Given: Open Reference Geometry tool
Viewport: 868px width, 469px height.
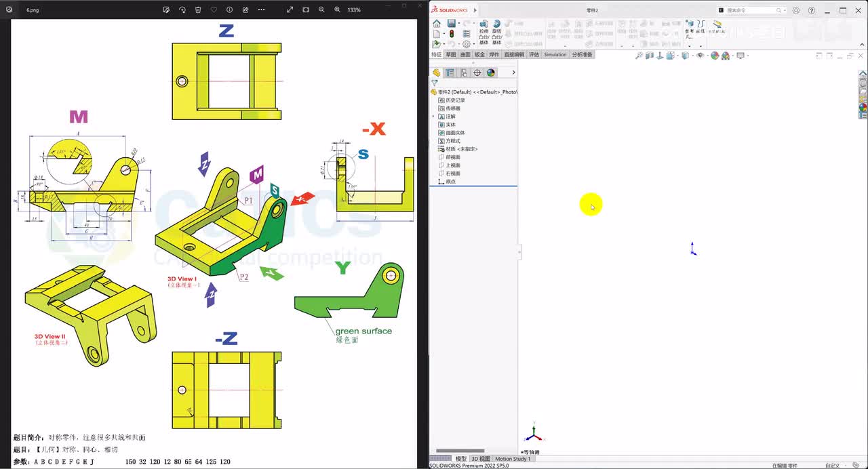Looking at the screenshot, I should [689, 28].
